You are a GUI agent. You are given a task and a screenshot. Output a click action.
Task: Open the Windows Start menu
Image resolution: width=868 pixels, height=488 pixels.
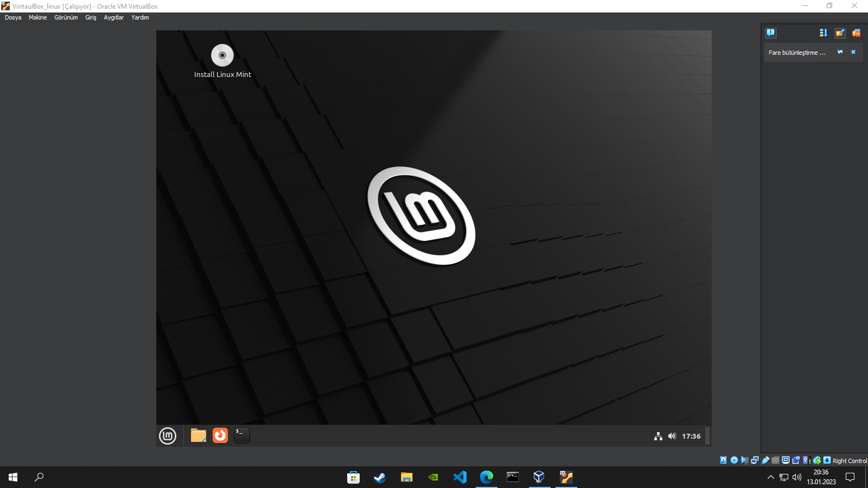pos(13,477)
